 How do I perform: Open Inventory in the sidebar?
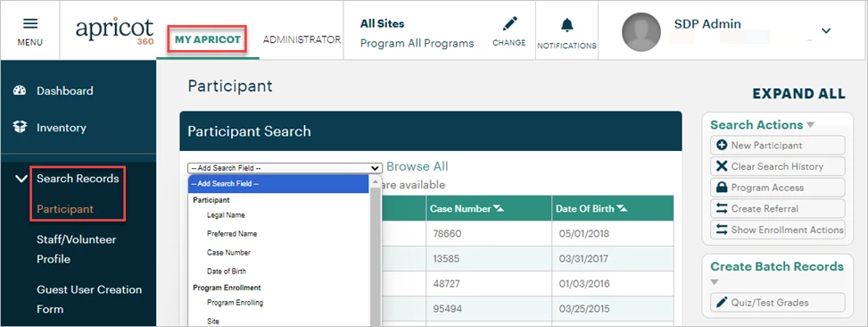point(61,128)
